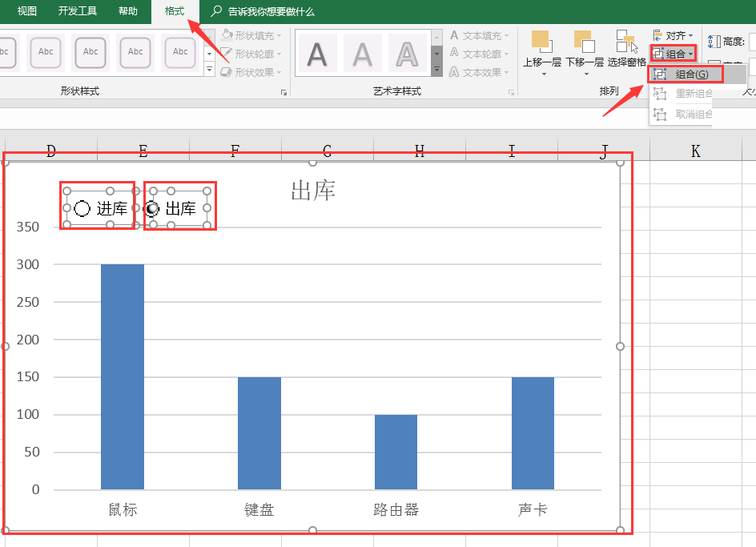Open the 对齐 dropdown
This screenshot has height=547, width=756.
click(673, 36)
